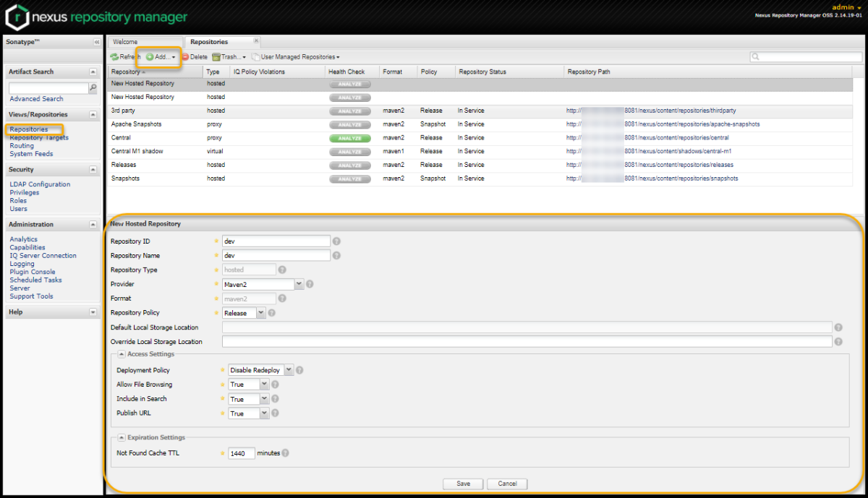
Task: Open LDAP Configuration link
Action: tap(40, 184)
